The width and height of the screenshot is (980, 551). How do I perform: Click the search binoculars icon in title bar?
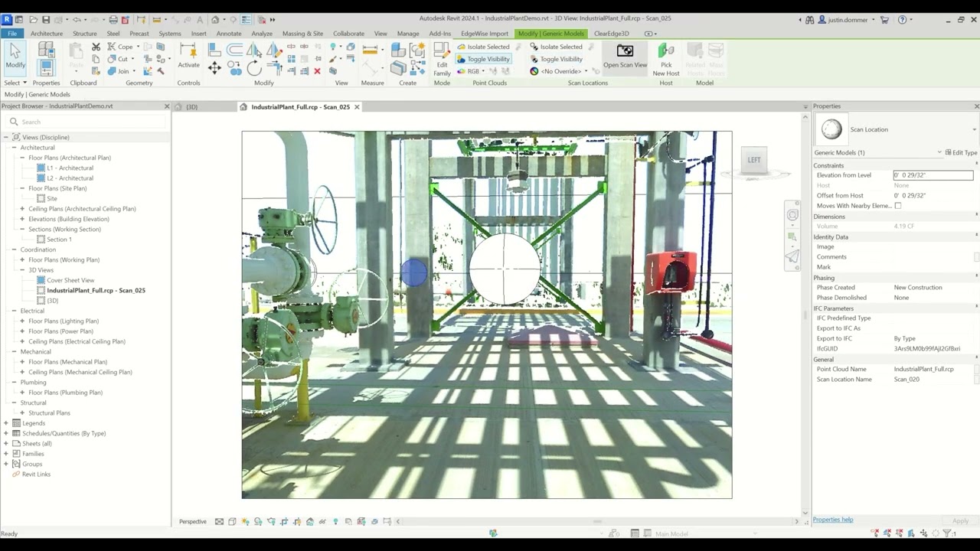click(810, 20)
